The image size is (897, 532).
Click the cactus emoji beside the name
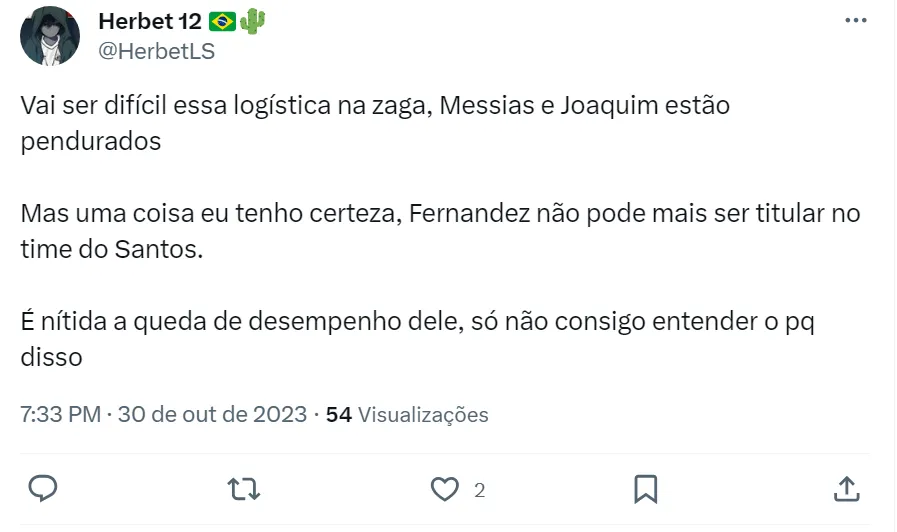pyautogui.click(x=253, y=21)
